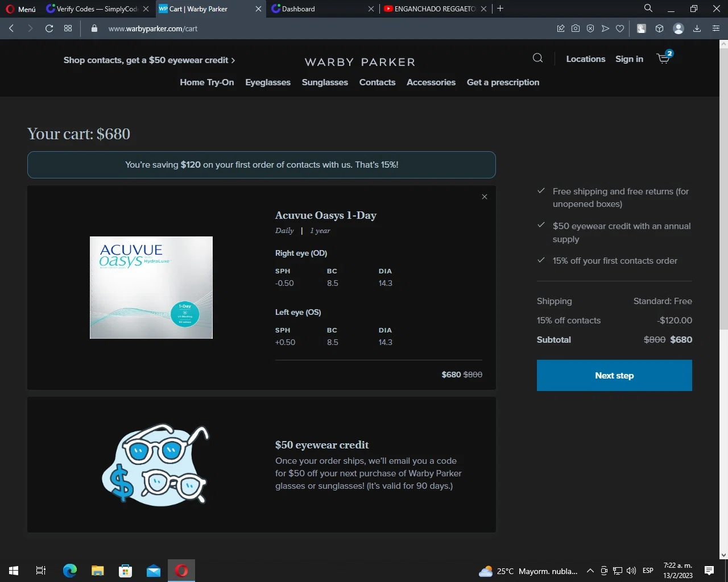This screenshot has width=728, height=582.
Task: Click the address bar URL field
Action: click(324, 28)
